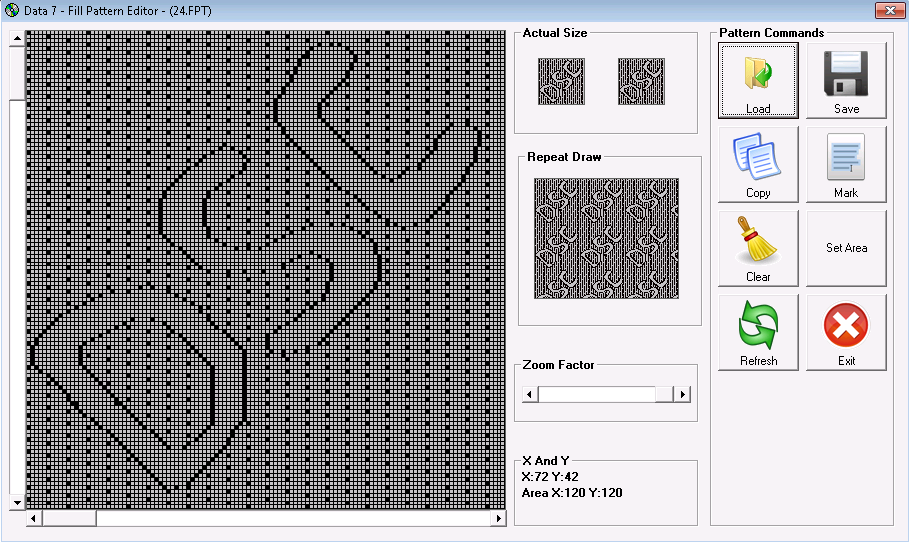This screenshot has width=909, height=542.
Task: Close the Fill Pattern Editor window
Action: click(x=890, y=10)
